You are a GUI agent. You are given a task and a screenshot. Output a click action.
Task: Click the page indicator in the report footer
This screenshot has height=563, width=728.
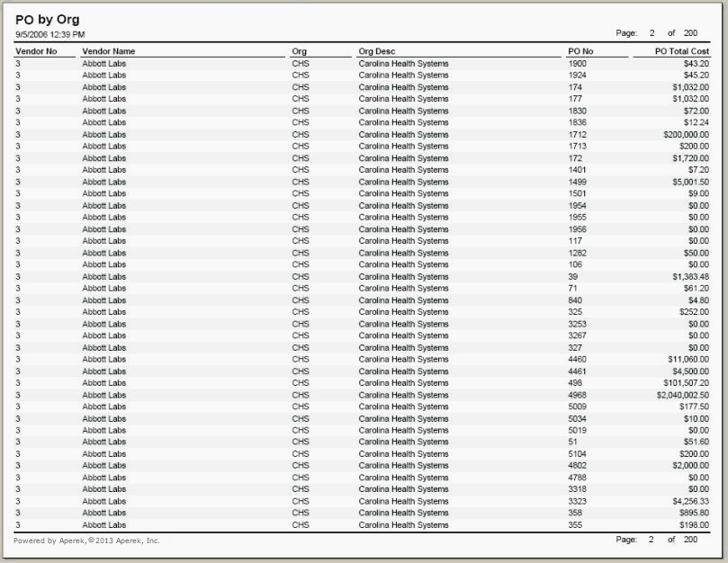[x=656, y=540]
